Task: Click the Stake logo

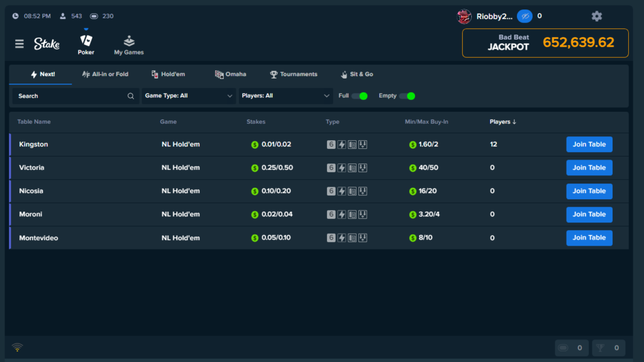Action: tap(47, 44)
